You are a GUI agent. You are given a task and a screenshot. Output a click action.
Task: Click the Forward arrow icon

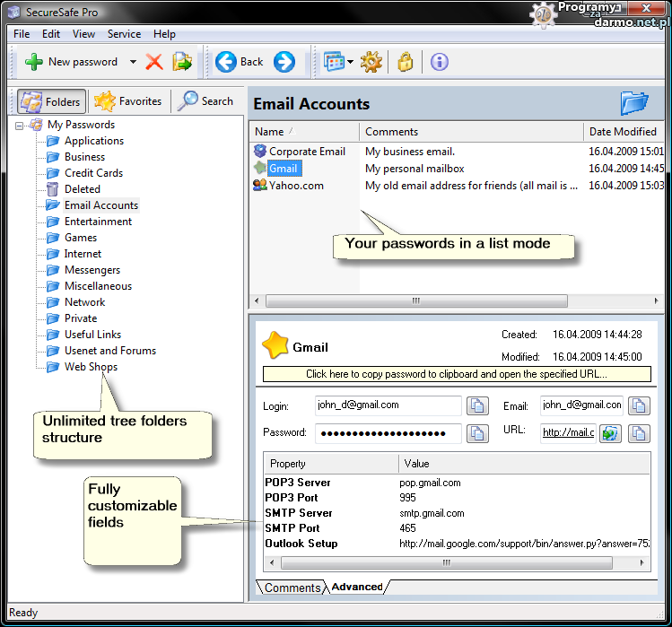(x=284, y=62)
